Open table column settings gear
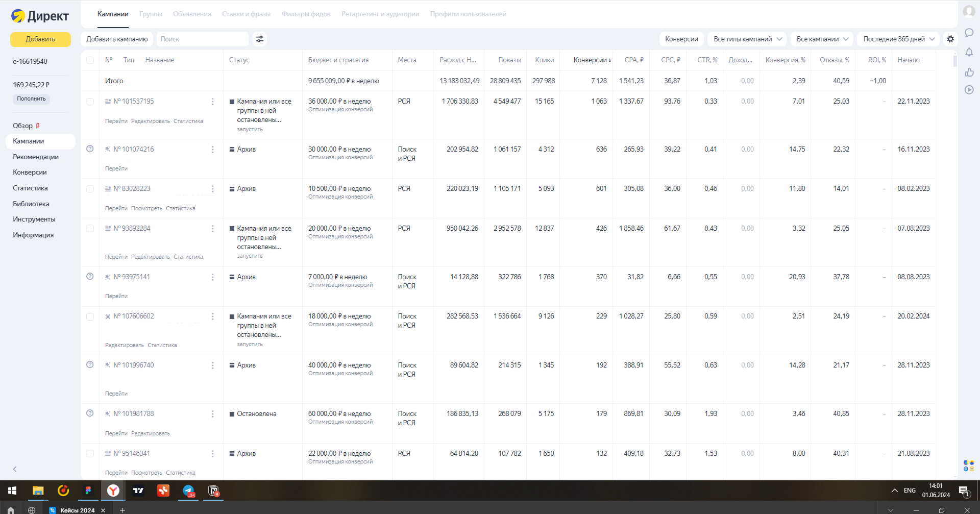 (x=950, y=39)
